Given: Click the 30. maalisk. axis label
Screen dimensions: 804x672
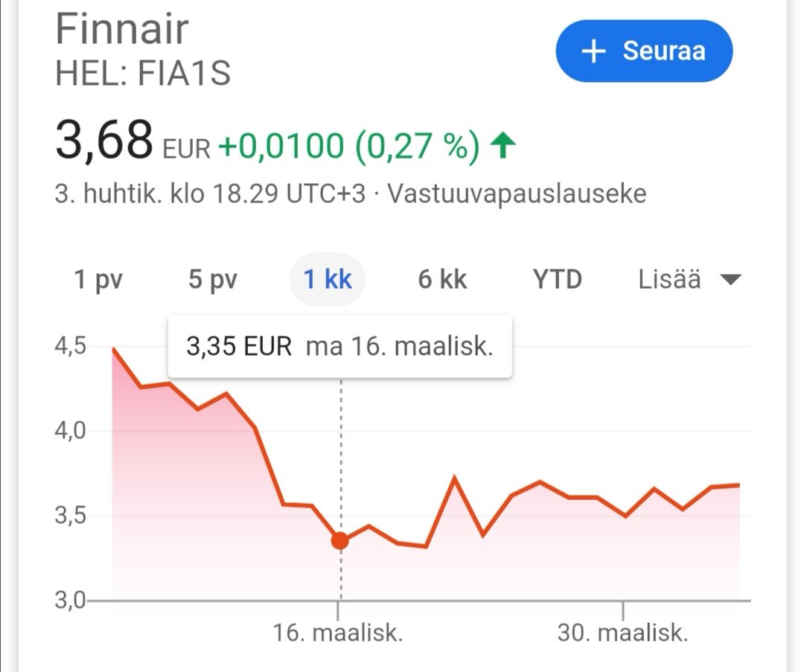Looking at the screenshot, I should (622, 634).
